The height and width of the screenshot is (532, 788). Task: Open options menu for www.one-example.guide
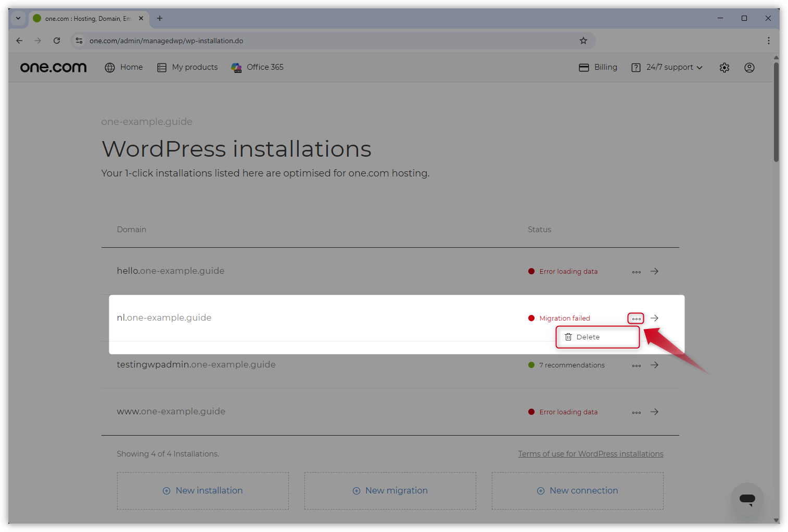coord(637,412)
